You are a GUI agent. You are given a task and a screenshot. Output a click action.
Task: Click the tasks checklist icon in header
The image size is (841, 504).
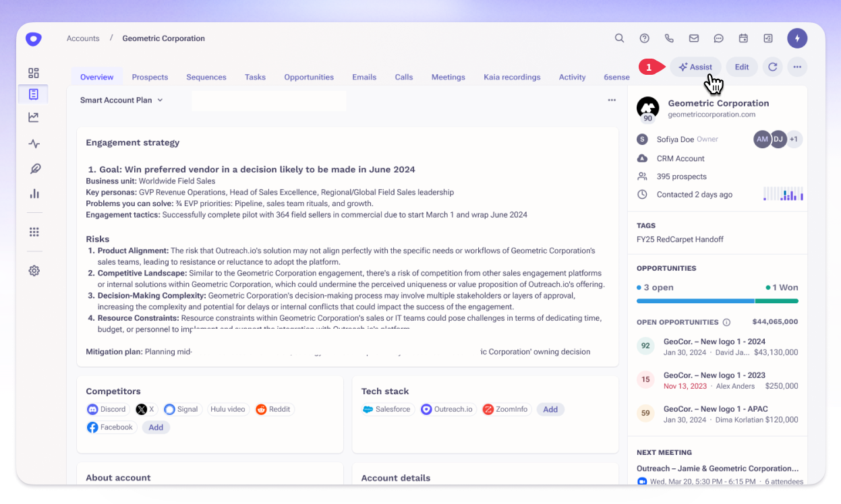(768, 38)
